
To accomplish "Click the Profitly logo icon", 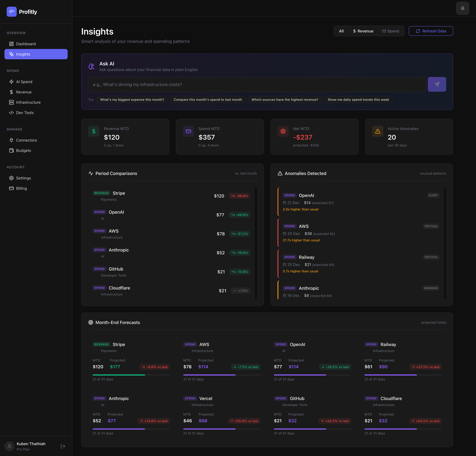I will pos(12,12).
